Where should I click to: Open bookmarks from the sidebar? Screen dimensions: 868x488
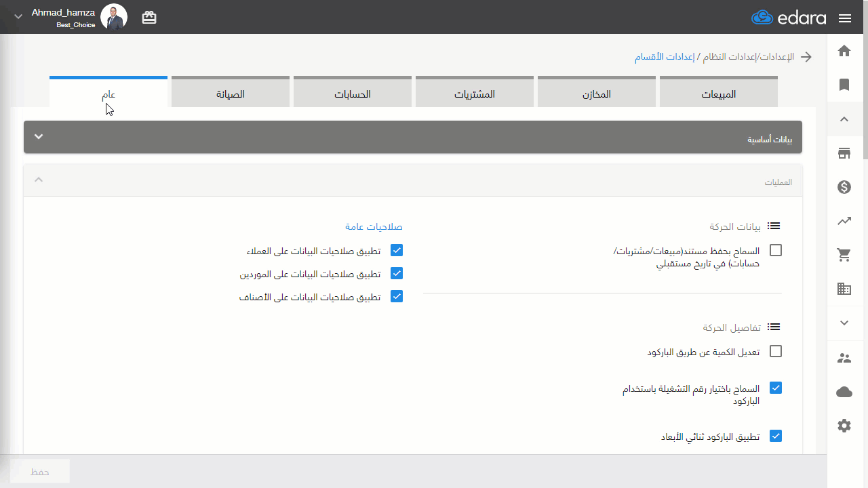pyautogui.click(x=844, y=85)
